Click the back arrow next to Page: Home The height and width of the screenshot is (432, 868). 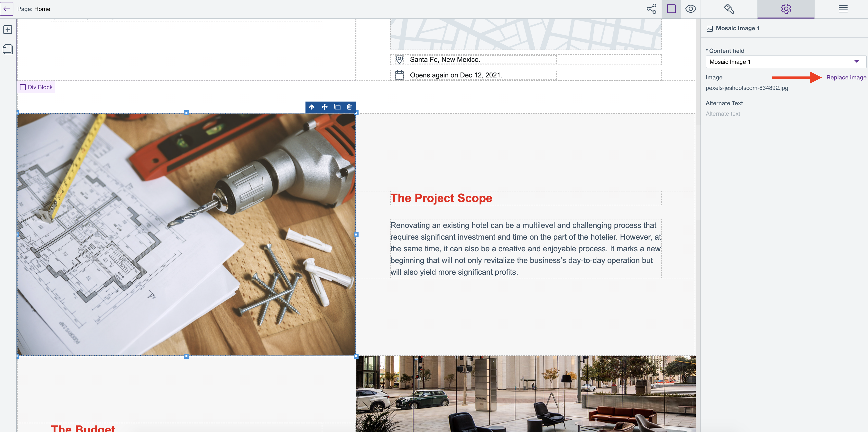7,9
